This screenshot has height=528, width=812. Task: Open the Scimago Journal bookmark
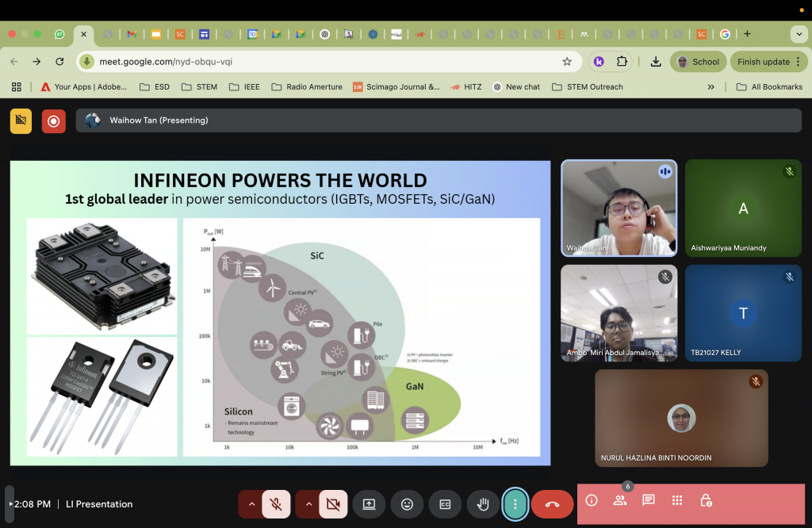pyautogui.click(x=396, y=87)
